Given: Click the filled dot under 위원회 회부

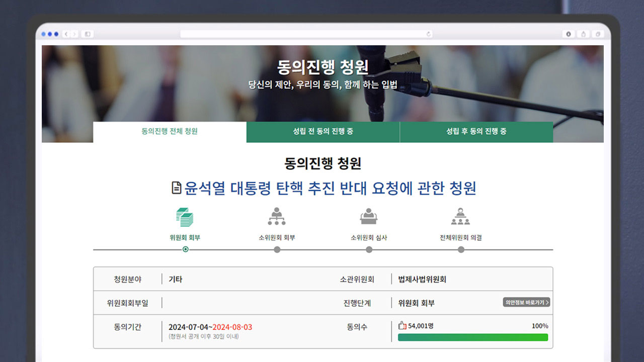Looking at the screenshot, I should point(184,249).
